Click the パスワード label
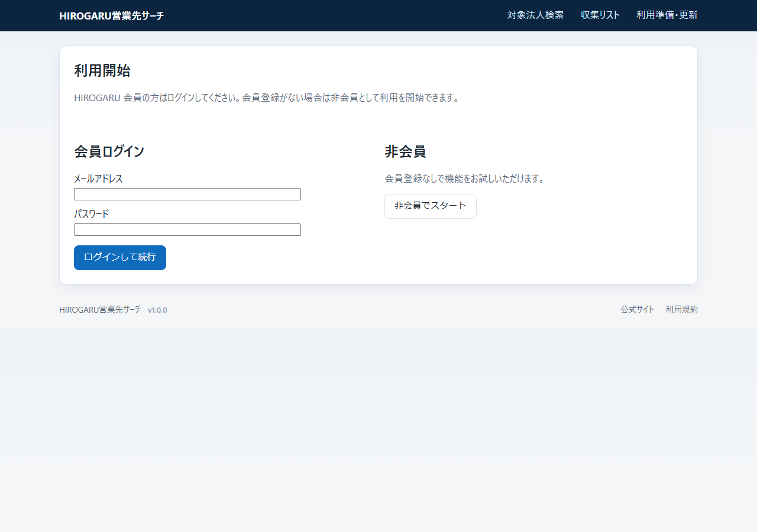Screen dimensions: 757x532 (x=92, y=214)
